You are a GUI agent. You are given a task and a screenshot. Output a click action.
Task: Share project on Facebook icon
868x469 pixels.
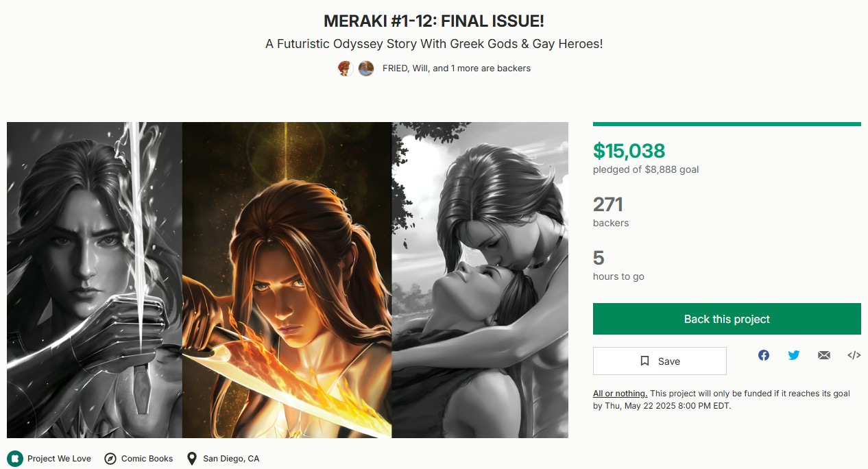pos(764,355)
